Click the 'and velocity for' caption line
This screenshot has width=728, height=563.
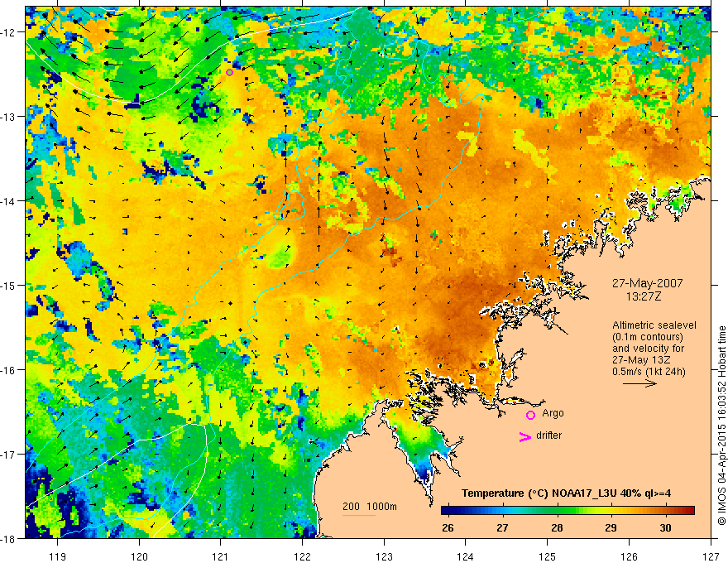coord(648,349)
